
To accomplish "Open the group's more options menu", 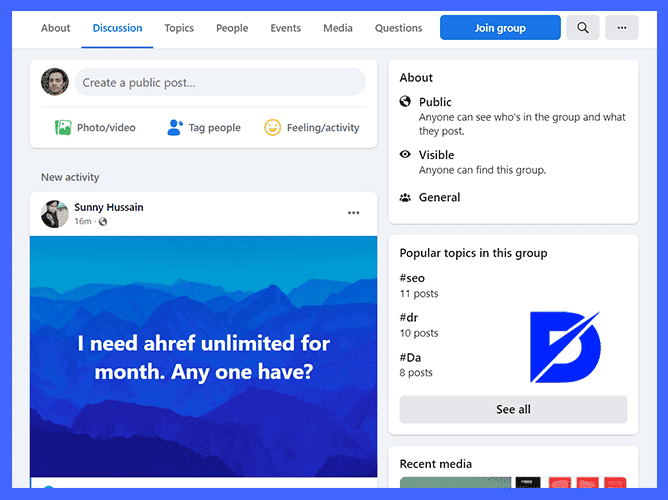I will point(622,28).
